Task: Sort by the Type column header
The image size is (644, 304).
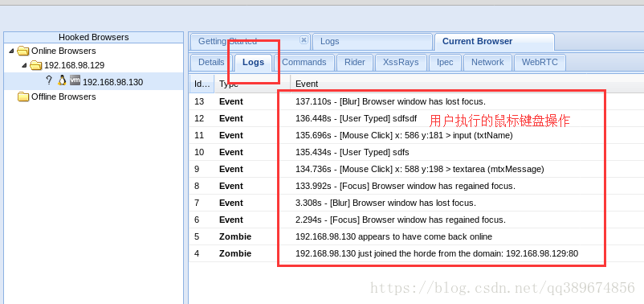Action: (x=252, y=84)
